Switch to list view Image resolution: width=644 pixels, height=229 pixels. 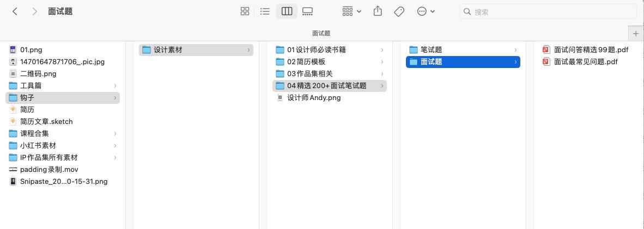coord(265,11)
